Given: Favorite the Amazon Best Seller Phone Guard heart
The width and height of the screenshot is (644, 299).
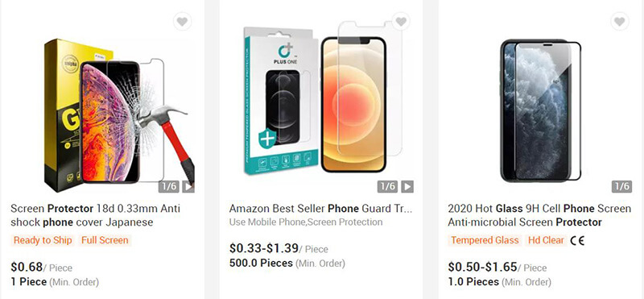Looking at the screenshot, I should (x=401, y=21).
